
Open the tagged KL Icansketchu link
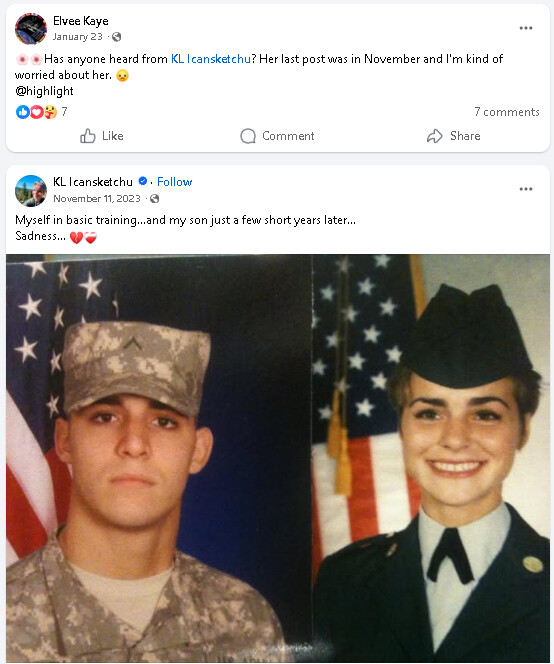coord(211,59)
